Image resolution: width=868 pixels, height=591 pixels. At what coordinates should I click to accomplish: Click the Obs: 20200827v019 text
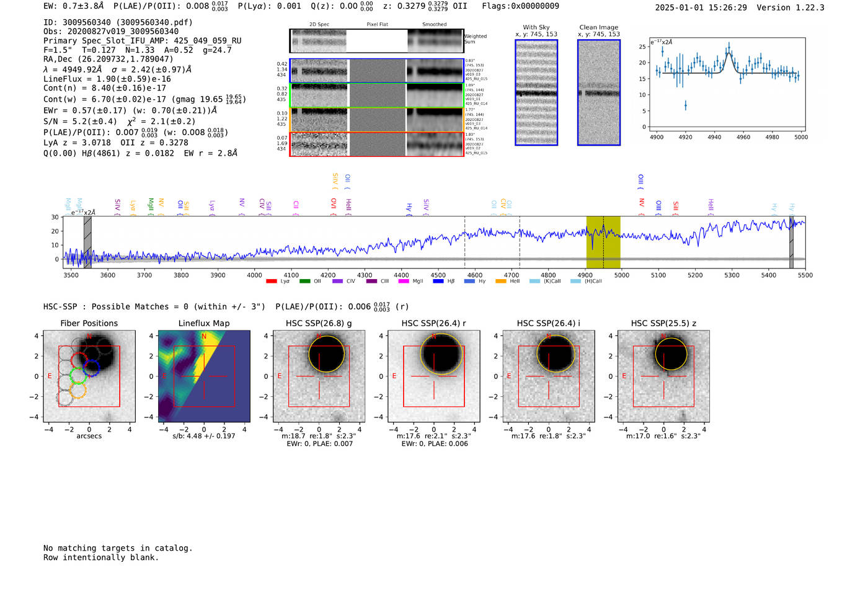[111, 32]
